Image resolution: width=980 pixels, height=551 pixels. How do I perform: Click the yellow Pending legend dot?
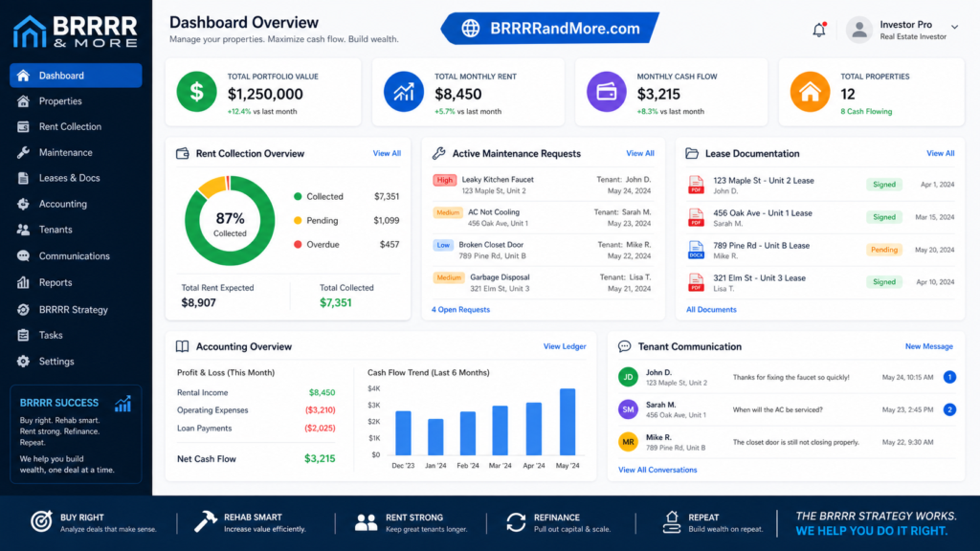pos(298,221)
